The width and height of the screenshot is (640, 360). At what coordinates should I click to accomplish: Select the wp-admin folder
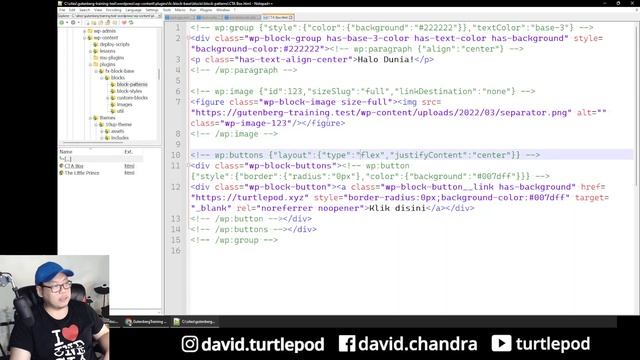[104, 31]
